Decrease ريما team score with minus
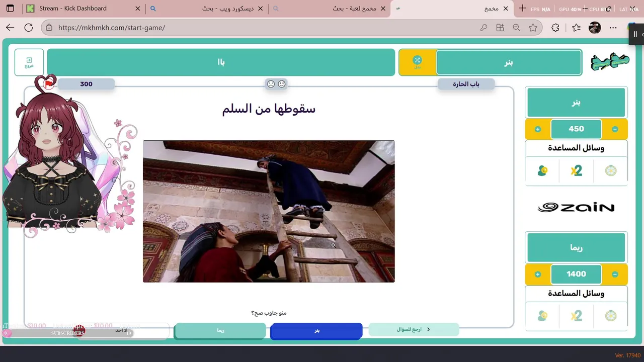 coord(615,275)
